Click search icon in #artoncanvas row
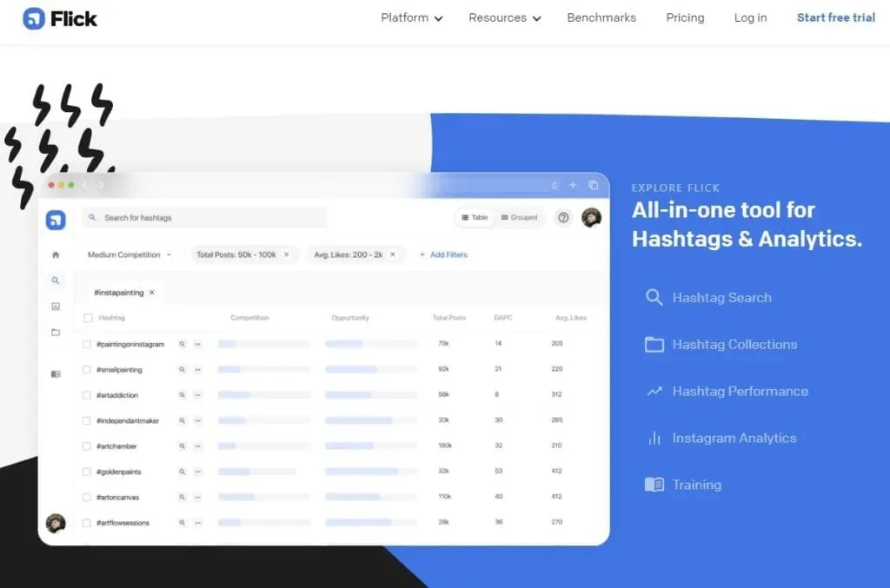The width and height of the screenshot is (890, 588). [183, 498]
